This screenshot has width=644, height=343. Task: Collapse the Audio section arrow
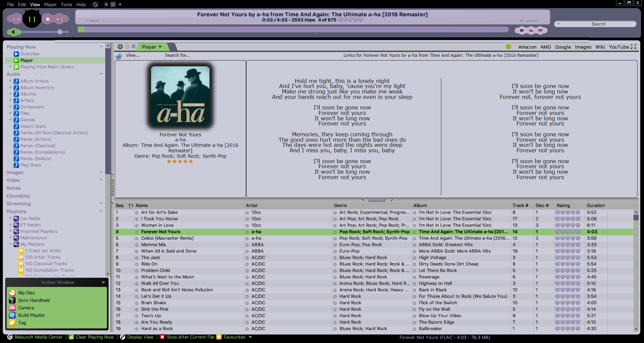point(101,74)
